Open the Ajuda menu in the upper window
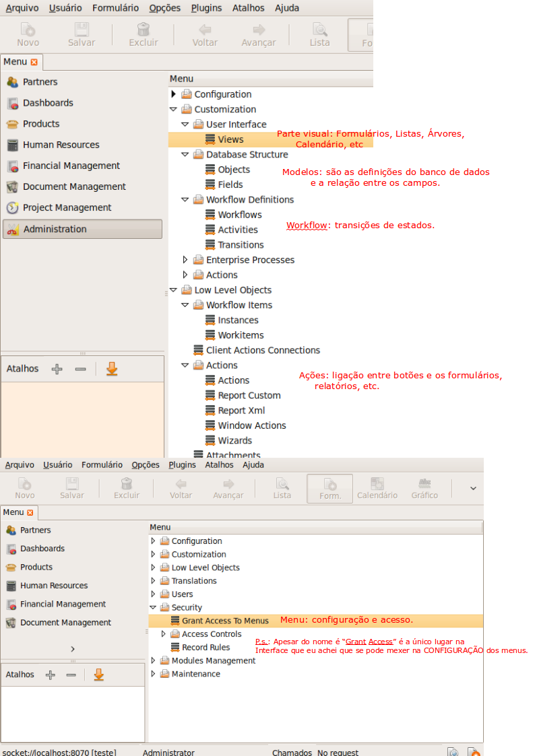This screenshot has height=756, width=535. coord(287,8)
